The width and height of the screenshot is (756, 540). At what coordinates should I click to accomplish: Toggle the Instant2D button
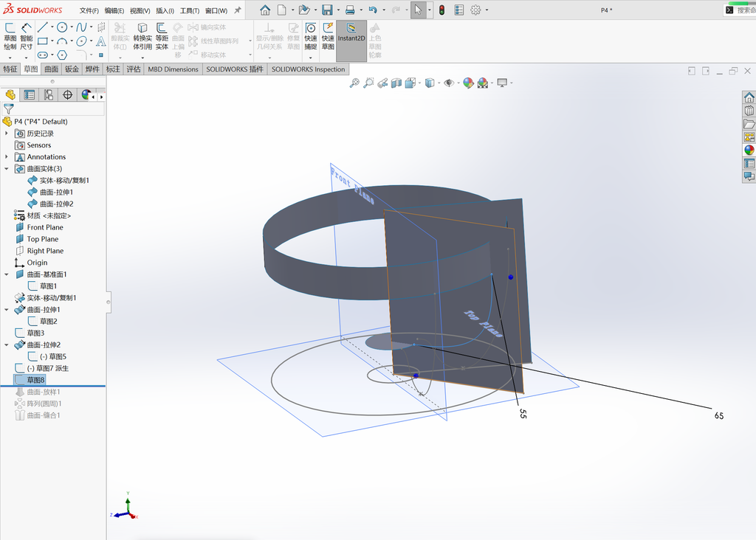click(351, 41)
